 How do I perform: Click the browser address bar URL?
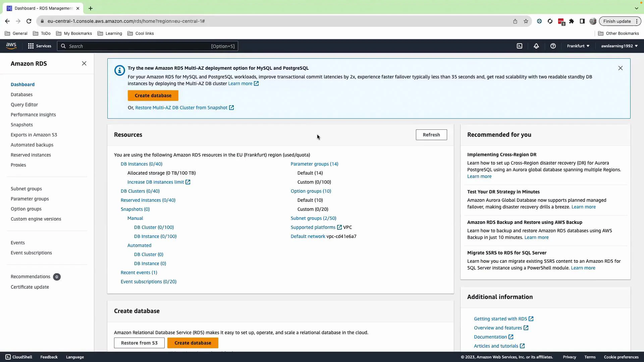(x=126, y=21)
